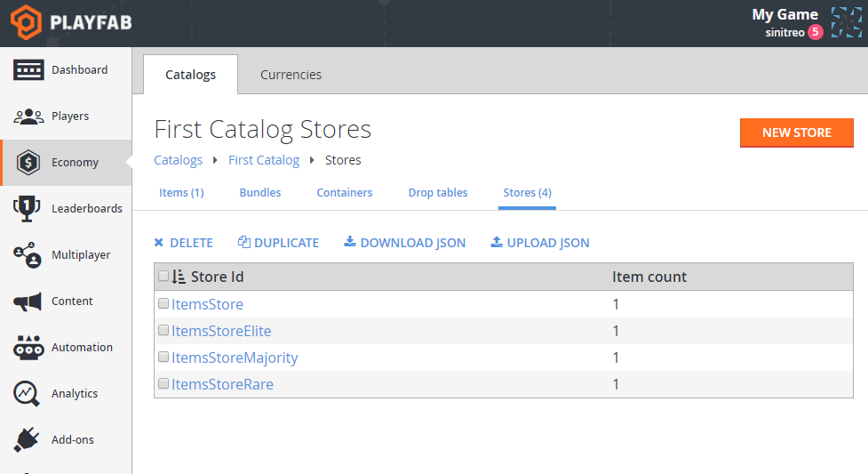The image size is (868, 474).
Task: Switch to the Currencies tab
Action: (291, 75)
